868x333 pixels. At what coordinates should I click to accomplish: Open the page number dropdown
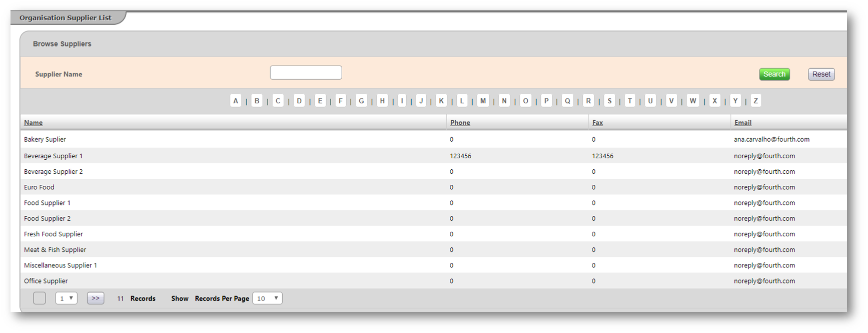point(66,298)
